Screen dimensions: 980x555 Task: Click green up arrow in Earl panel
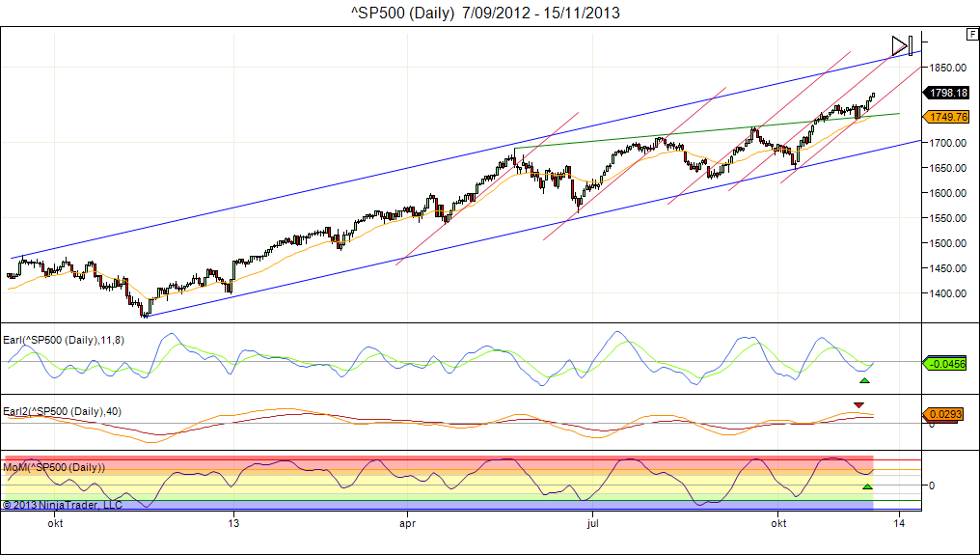coord(864,380)
